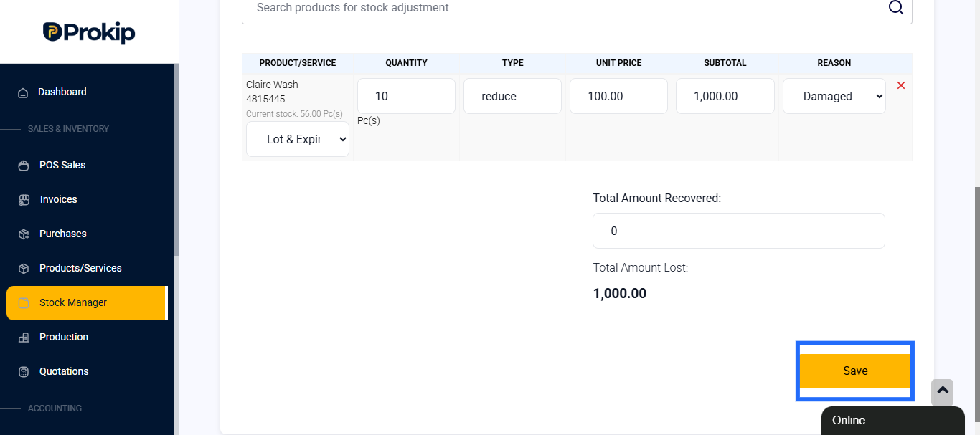
Task: Click the Unit Price field 100.00
Action: pyautogui.click(x=618, y=96)
